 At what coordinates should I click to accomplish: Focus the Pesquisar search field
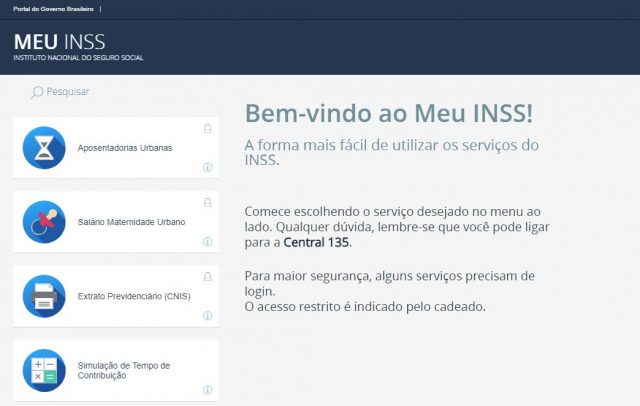[x=116, y=92]
